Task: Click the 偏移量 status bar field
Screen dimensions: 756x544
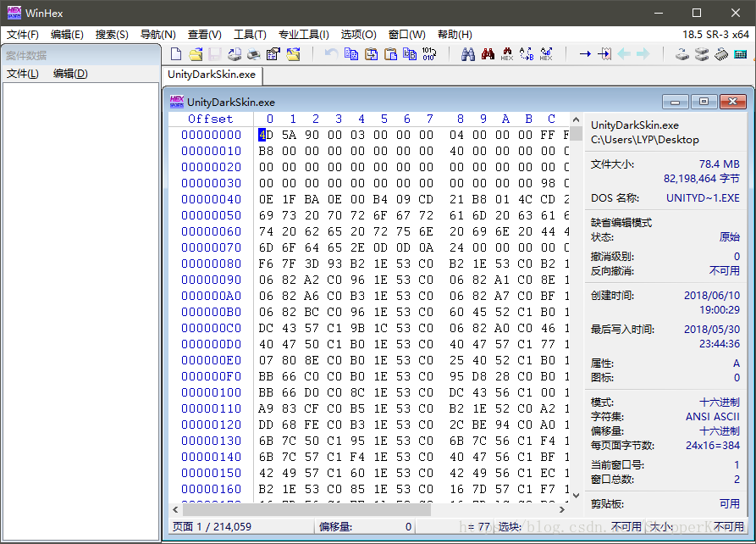Action: point(365,526)
